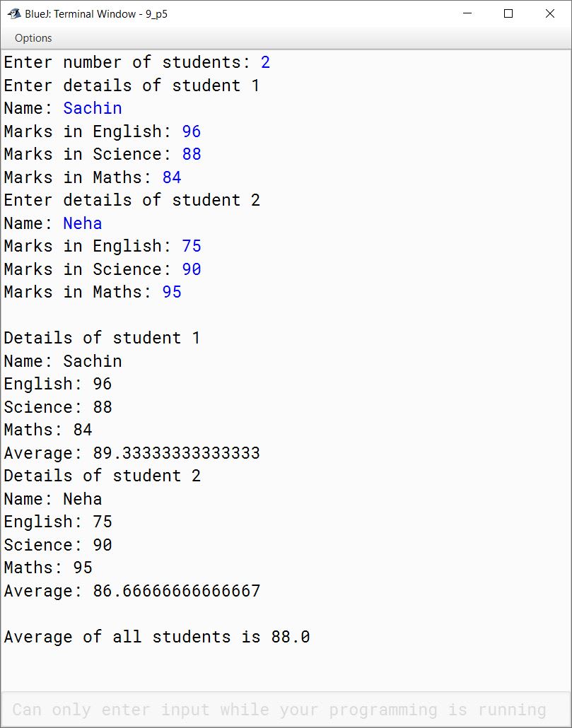Click the number of students value 2

coord(266,62)
